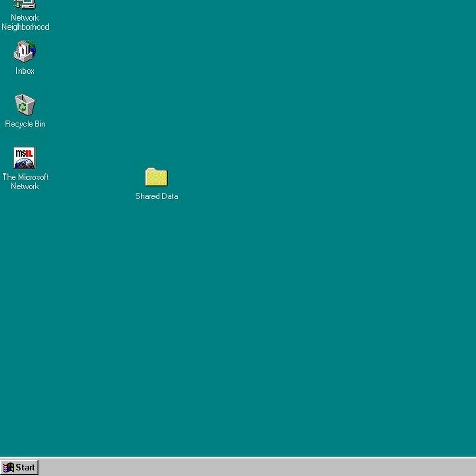The width and height of the screenshot is (476, 476).
Task: Click the "Network" word under The Microsoft
Action: [x=25, y=186]
